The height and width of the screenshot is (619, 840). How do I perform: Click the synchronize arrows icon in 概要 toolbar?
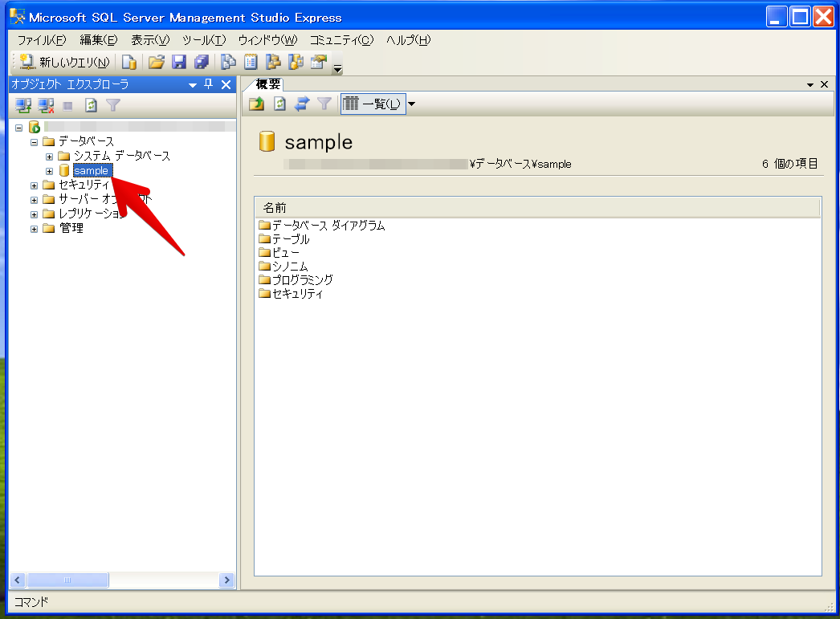pyautogui.click(x=302, y=104)
